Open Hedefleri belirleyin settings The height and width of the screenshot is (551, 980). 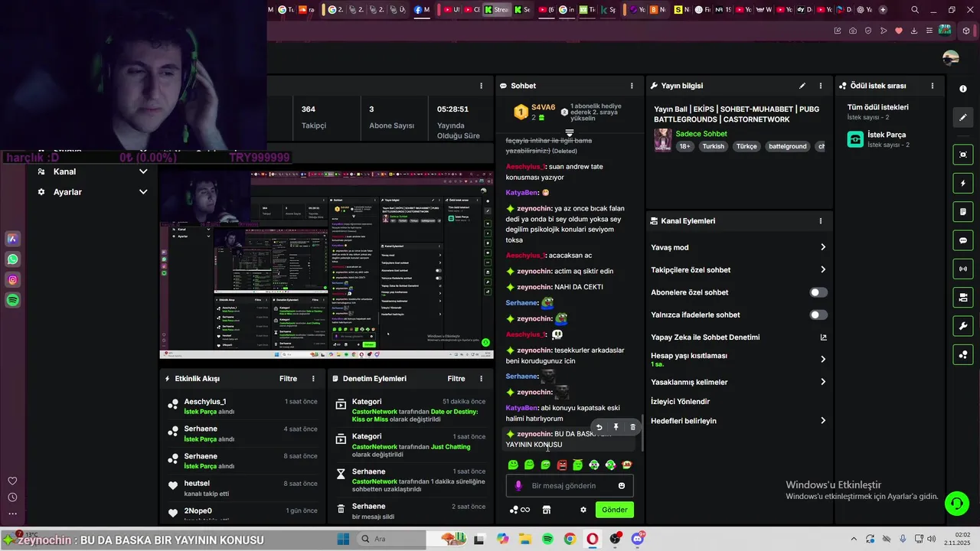tap(739, 421)
